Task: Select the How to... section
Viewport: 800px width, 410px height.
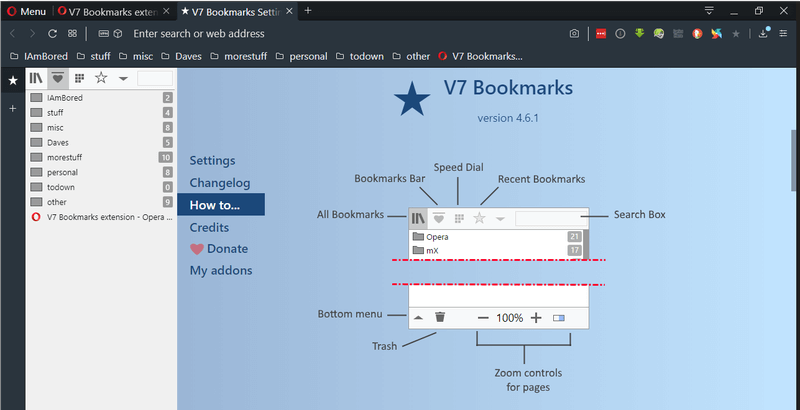Action: pos(221,204)
